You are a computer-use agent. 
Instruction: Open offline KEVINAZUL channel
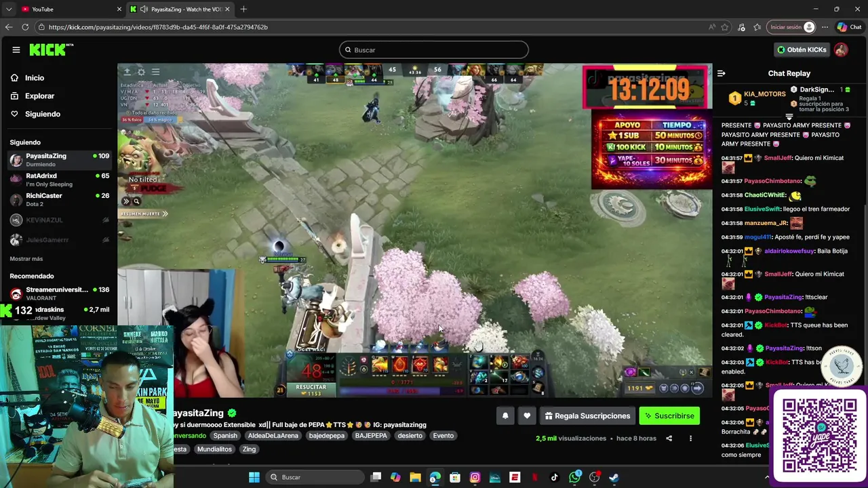60,220
